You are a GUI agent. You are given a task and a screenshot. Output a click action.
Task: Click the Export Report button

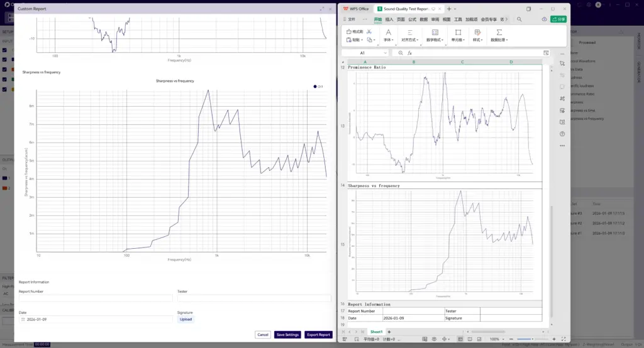(x=318, y=335)
